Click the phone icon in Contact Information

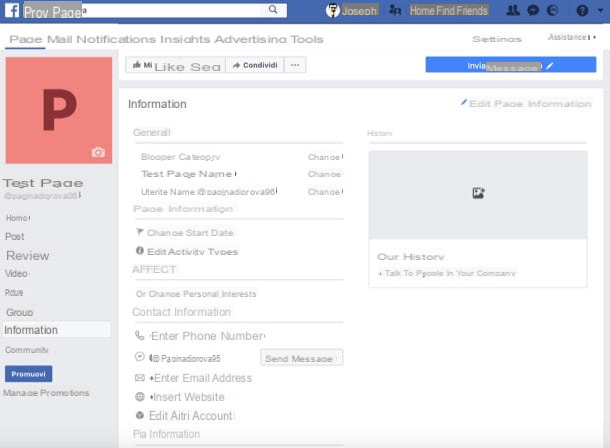point(139,335)
